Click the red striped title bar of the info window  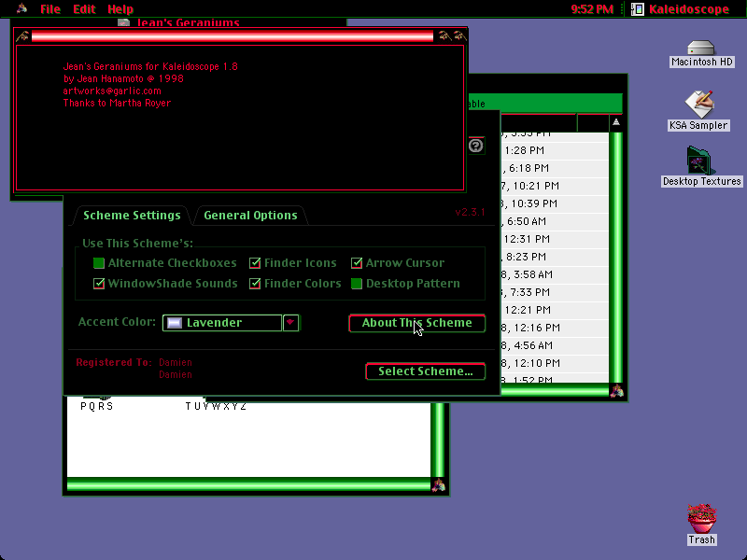click(233, 36)
